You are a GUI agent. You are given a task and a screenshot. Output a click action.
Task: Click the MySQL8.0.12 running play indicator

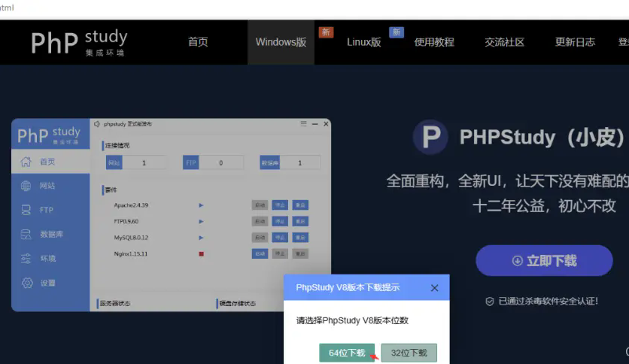coord(201,238)
